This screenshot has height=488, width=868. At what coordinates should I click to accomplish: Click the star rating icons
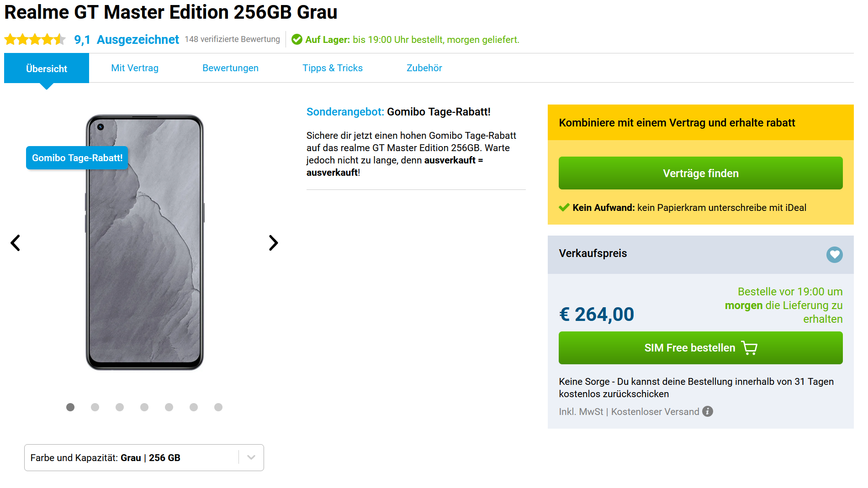coord(35,40)
